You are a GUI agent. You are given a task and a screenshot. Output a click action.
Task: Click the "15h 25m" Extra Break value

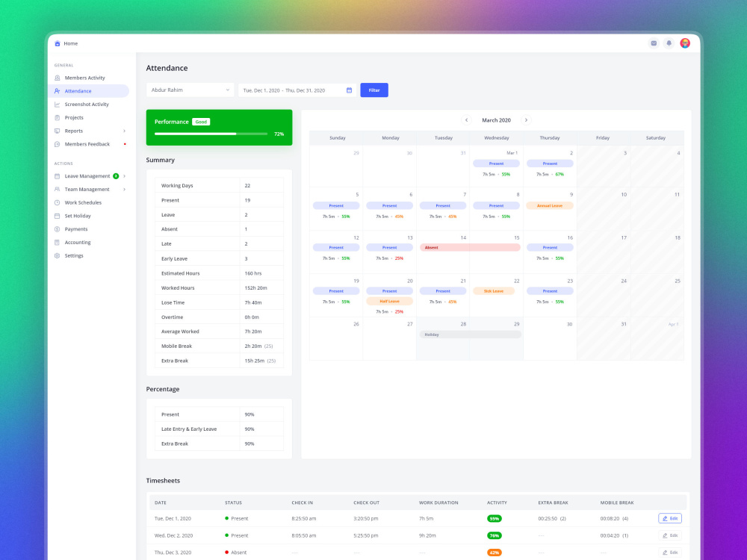coord(255,361)
